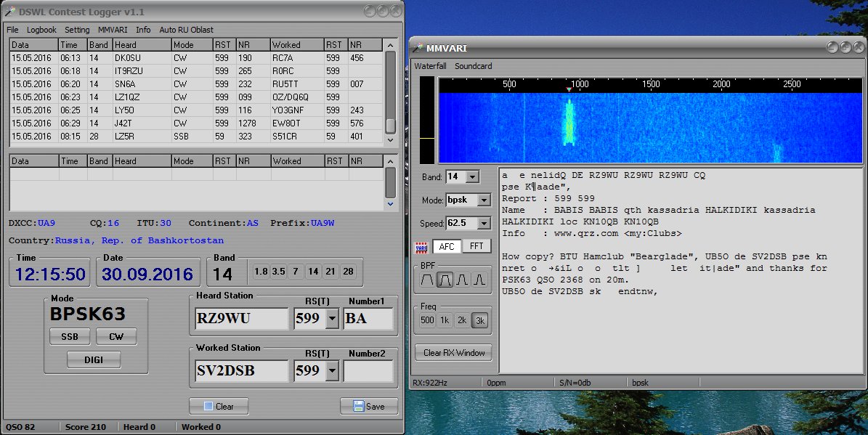The image size is (868, 435).
Task: Select the widest BPF filter shape icon
Action: [x=426, y=280]
